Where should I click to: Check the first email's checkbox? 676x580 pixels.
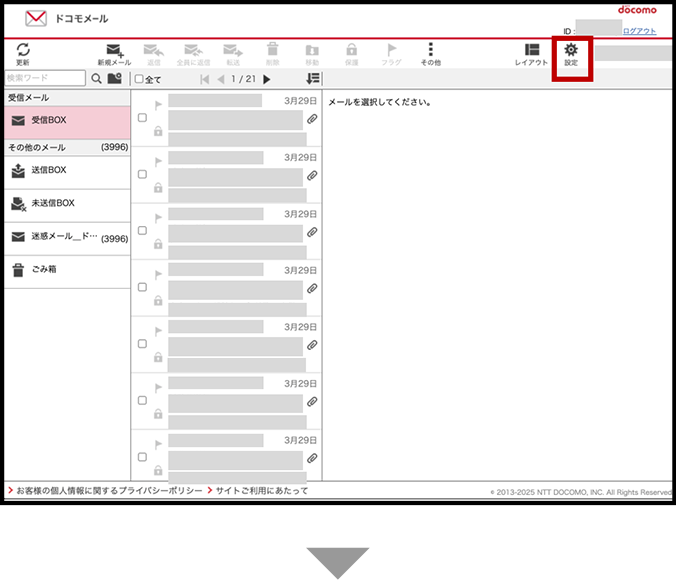pyautogui.click(x=142, y=118)
